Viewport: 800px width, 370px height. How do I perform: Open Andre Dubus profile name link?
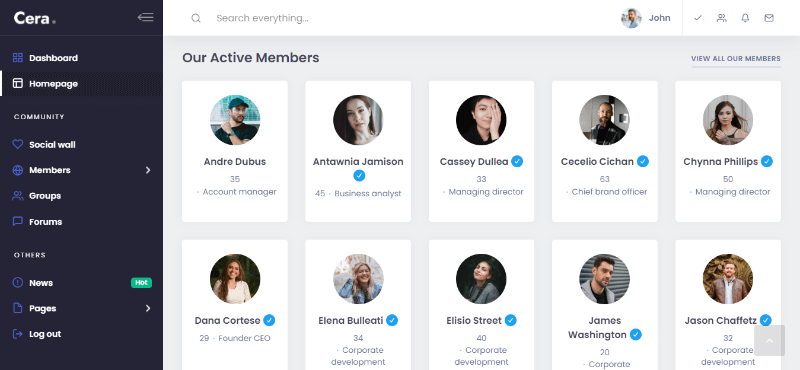point(235,162)
